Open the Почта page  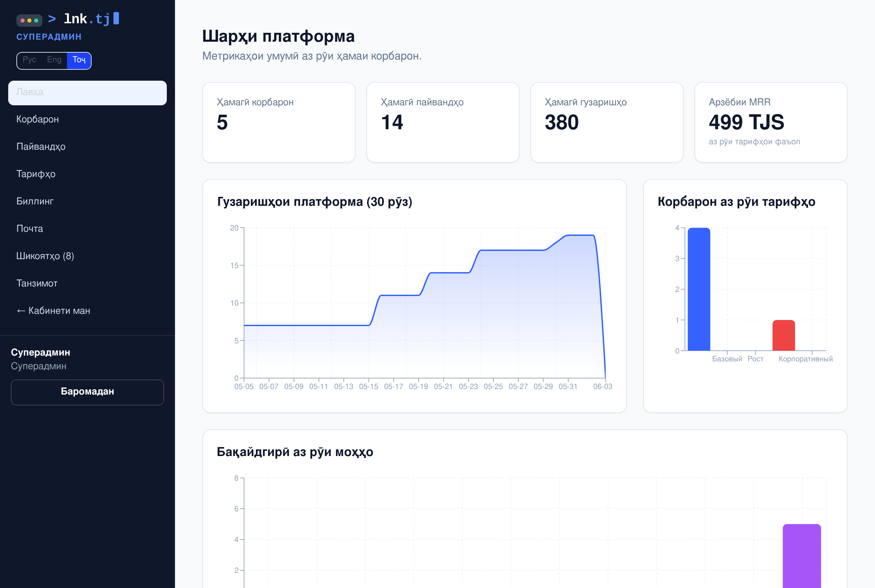(x=87, y=229)
